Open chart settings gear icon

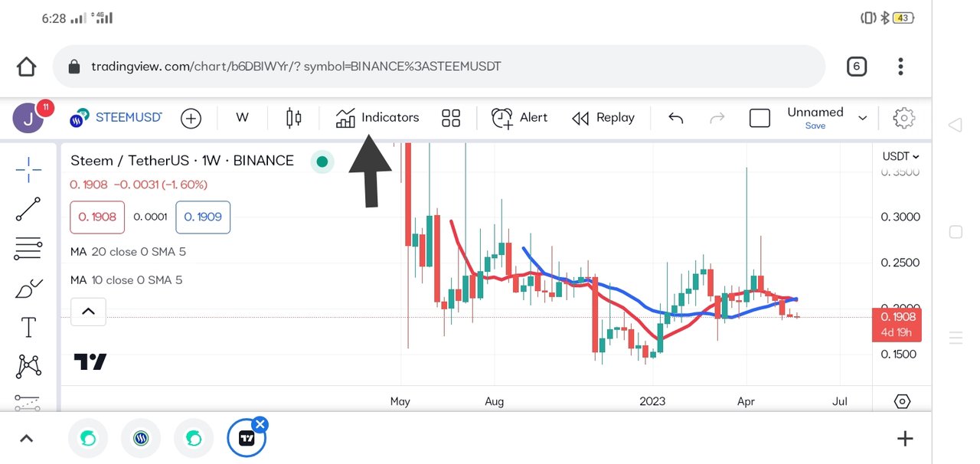(x=904, y=118)
